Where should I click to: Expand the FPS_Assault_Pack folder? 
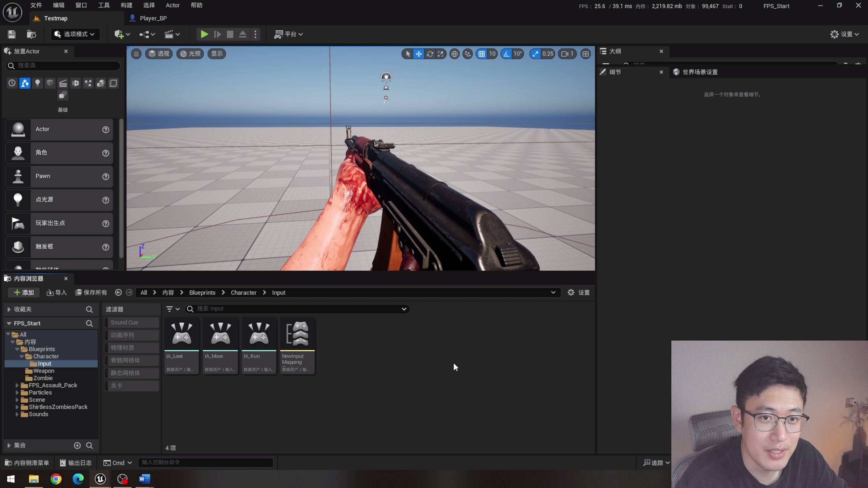pos(17,385)
